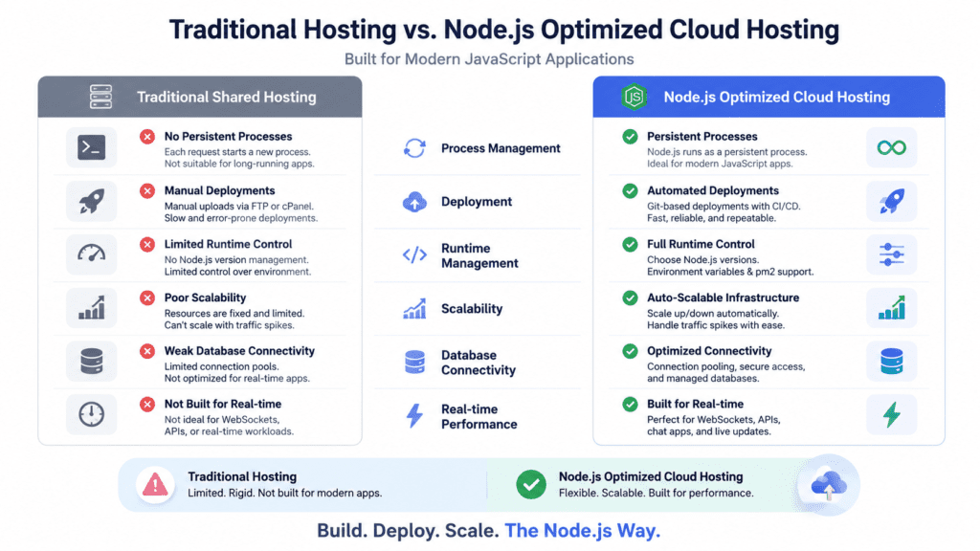Click the blue rocket icon beside Automated Deployments
The image size is (980, 551).
click(891, 201)
